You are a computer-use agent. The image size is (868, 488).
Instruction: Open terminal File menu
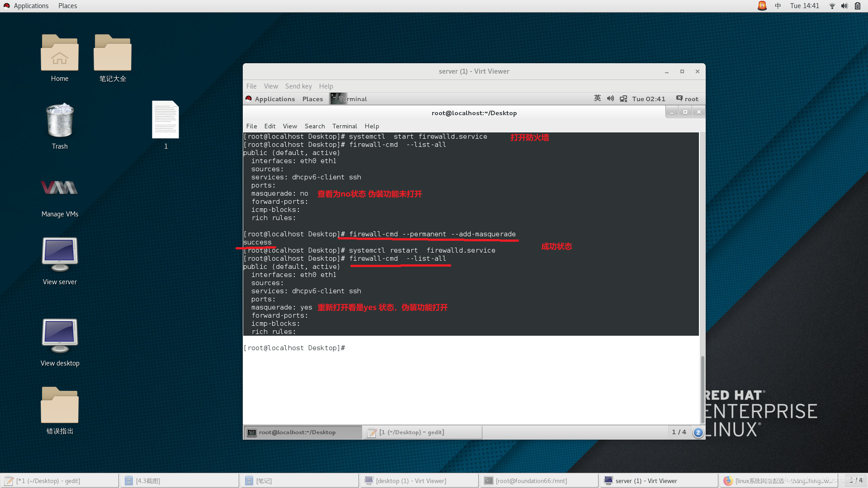(251, 126)
